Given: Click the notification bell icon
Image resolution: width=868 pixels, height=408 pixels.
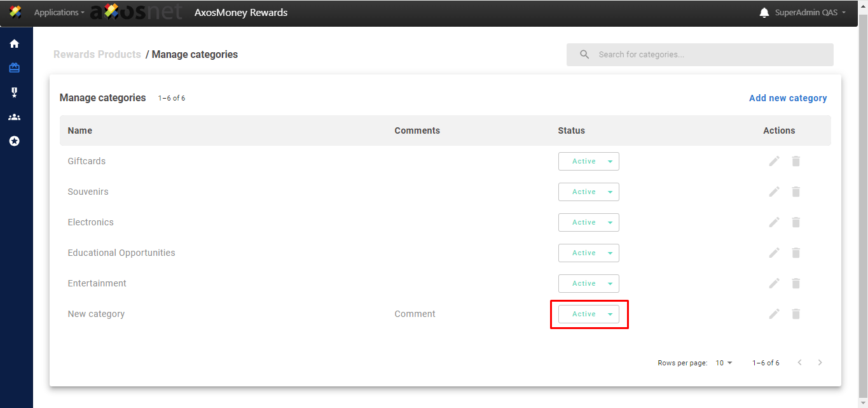Looking at the screenshot, I should [x=764, y=13].
